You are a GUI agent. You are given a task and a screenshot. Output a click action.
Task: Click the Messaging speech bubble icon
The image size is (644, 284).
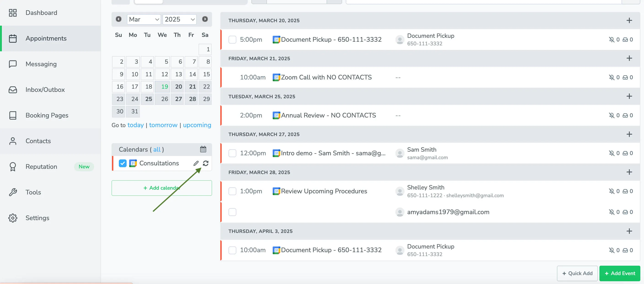(13, 64)
